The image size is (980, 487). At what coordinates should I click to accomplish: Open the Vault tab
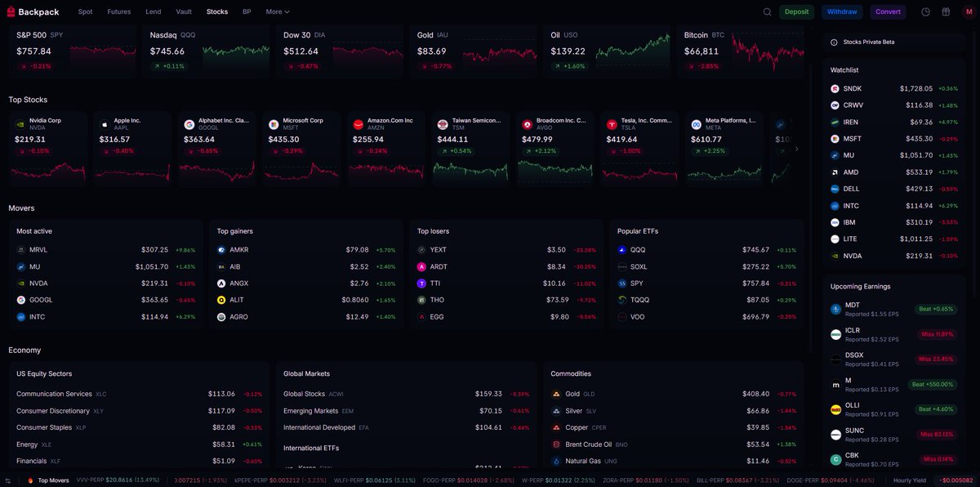(x=184, y=11)
